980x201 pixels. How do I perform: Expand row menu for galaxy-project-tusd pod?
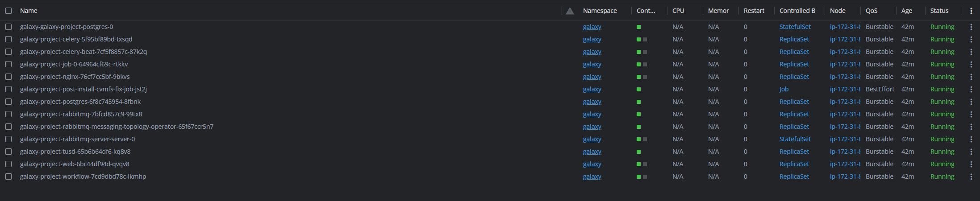[x=971, y=152]
